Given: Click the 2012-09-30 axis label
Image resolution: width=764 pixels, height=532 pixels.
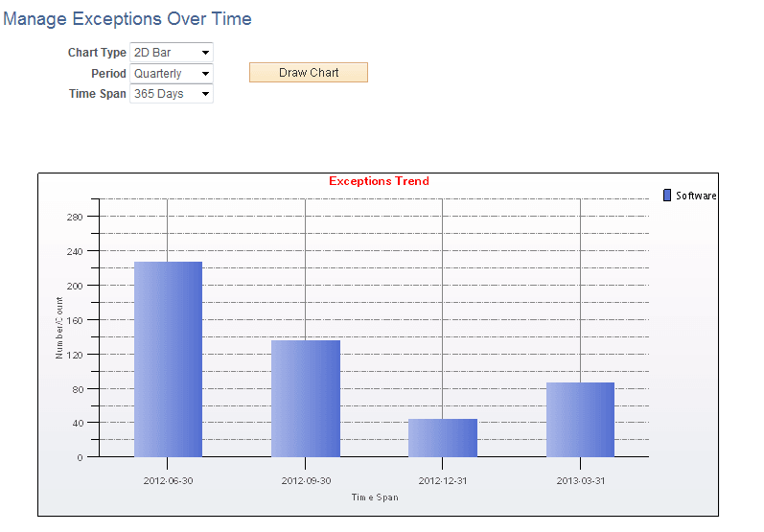Looking at the screenshot, I should click(306, 481).
